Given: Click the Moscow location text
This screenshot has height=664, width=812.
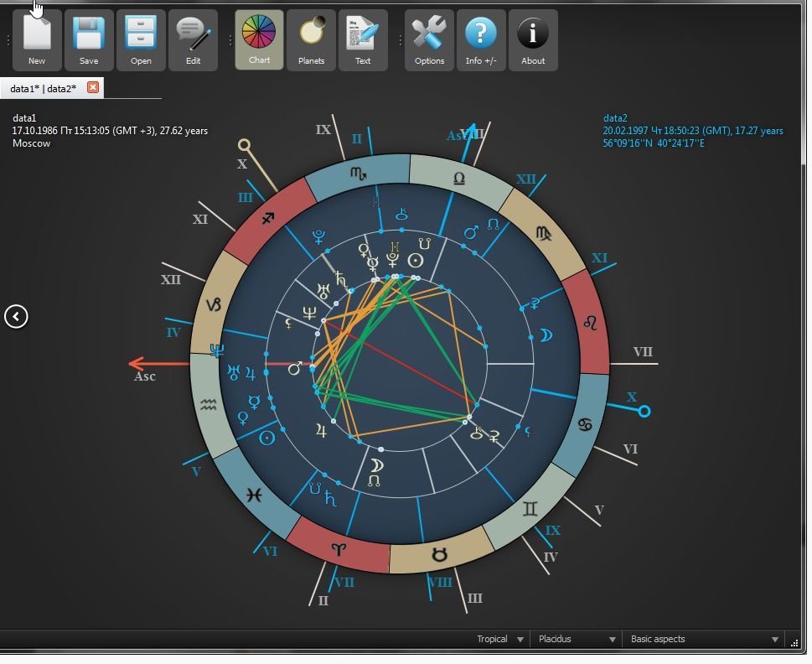Looking at the screenshot, I should 31,143.
